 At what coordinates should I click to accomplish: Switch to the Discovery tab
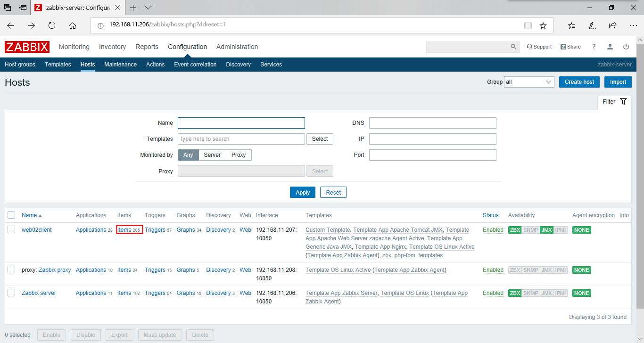coord(239,65)
